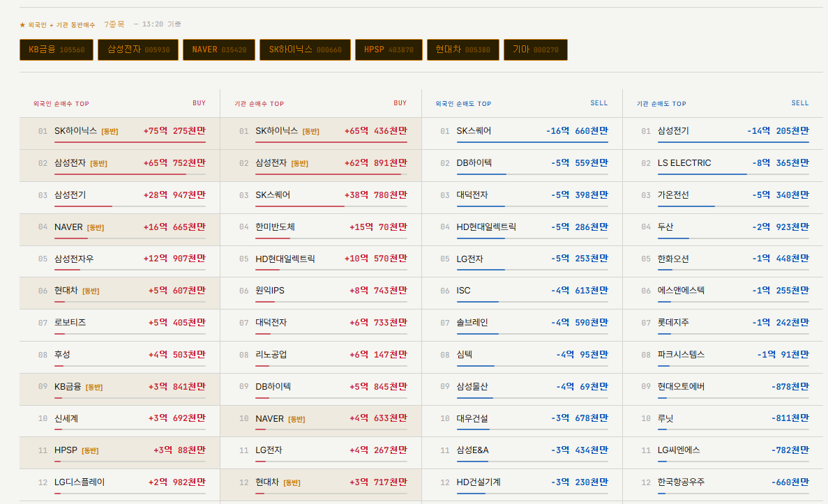The width and height of the screenshot is (828, 504).
Task: Click 현대차 row showing +5억 607천만
Action: click(x=120, y=293)
